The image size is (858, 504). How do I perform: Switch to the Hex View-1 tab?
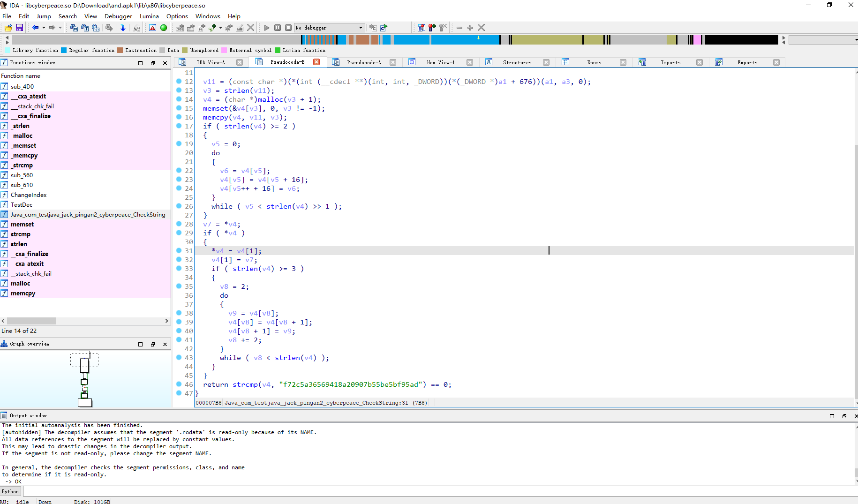click(x=440, y=62)
